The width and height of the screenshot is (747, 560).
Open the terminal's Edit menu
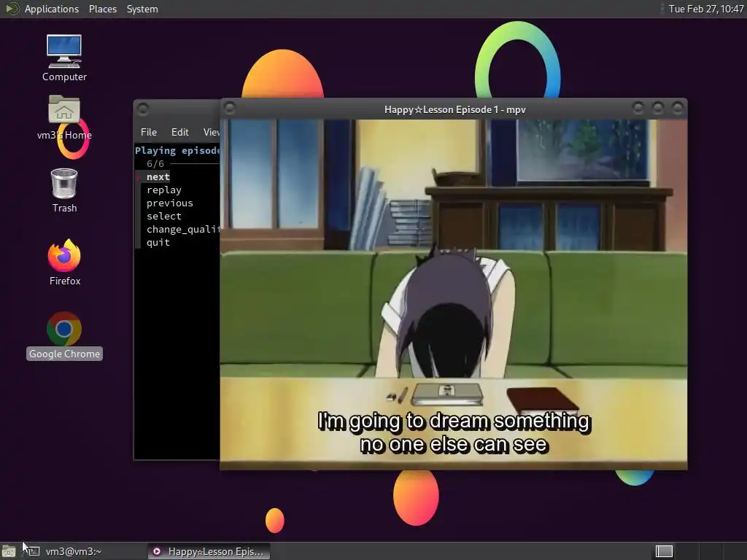(179, 132)
